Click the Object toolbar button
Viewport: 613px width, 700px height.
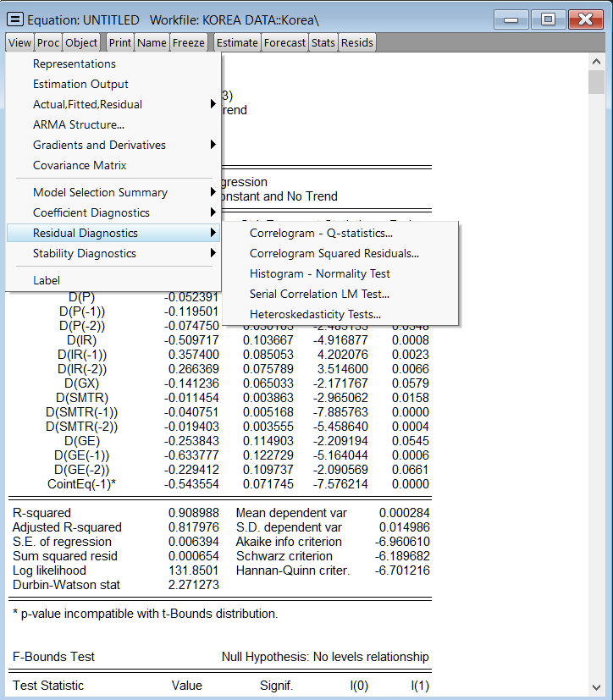[81, 42]
